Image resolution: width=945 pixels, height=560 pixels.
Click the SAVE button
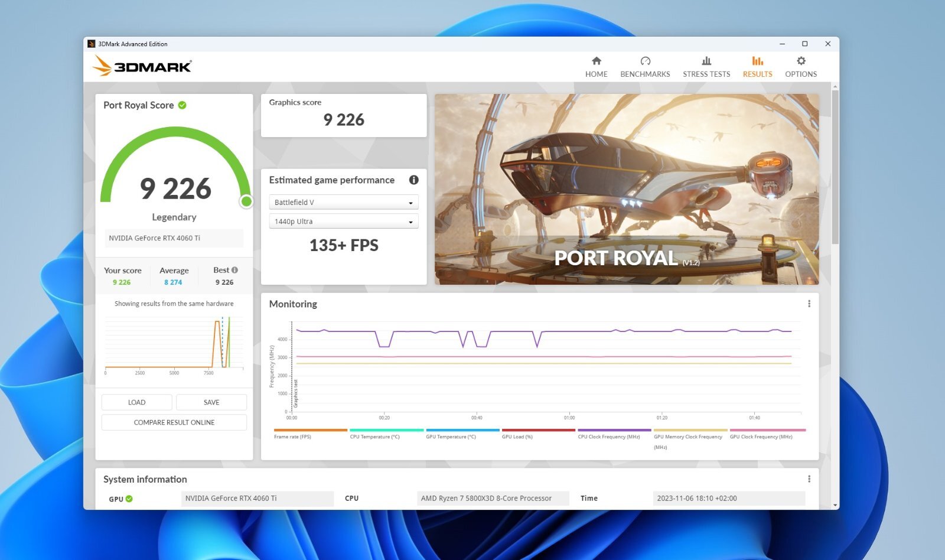[x=211, y=402]
